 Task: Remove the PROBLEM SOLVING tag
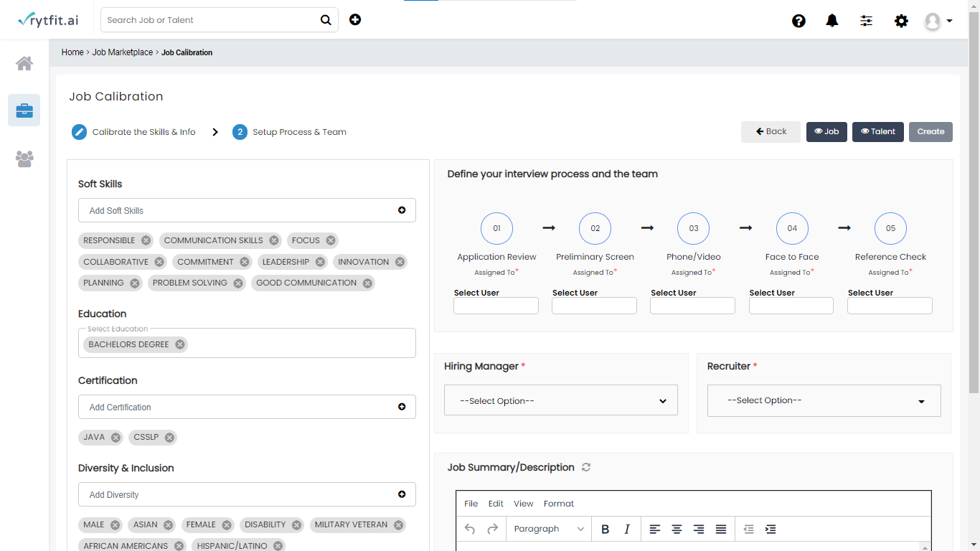238,283
